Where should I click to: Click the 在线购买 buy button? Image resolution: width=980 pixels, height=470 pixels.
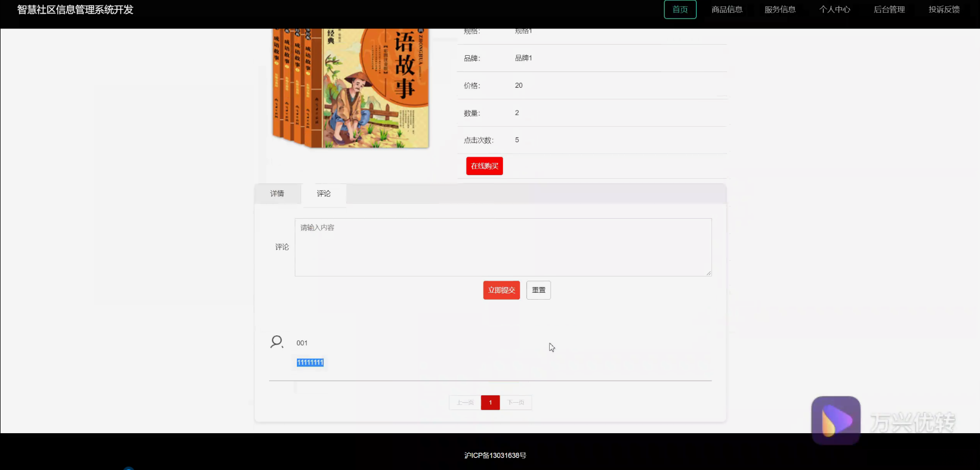(x=484, y=166)
